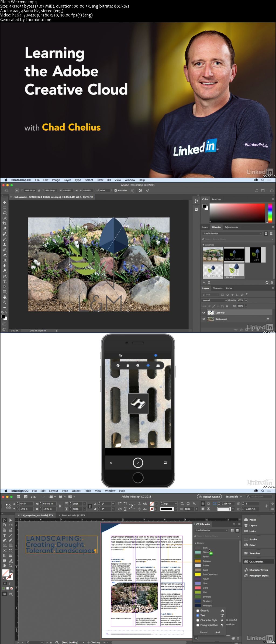The width and height of the screenshot is (276, 644).
Task: Click the Publish Online button
Action: (x=209, y=497)
